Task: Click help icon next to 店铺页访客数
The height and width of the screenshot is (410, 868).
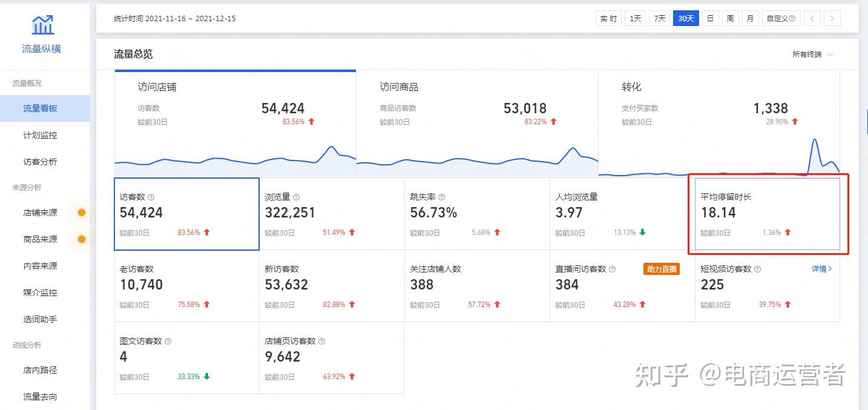Action: coord(322,342)
